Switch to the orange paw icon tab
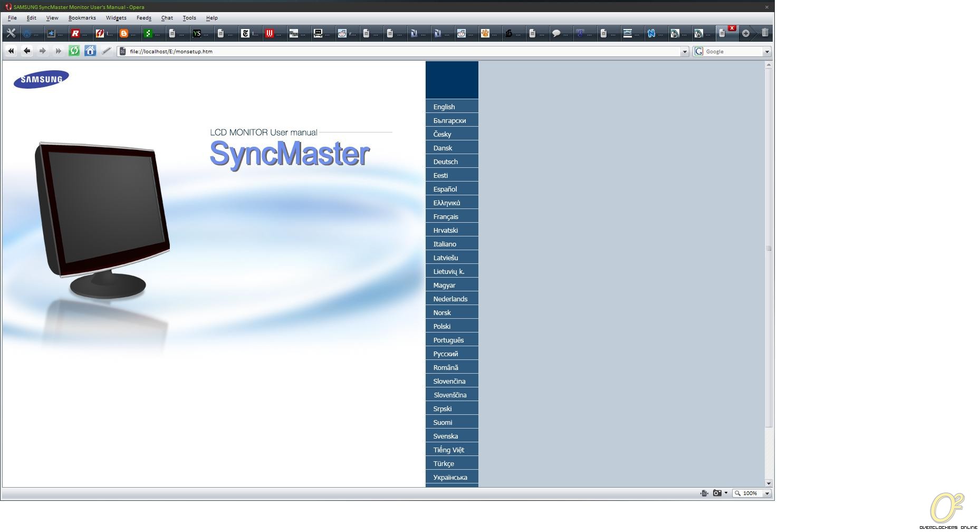This screenshot has height=532, width=980. tap(489, 33)
